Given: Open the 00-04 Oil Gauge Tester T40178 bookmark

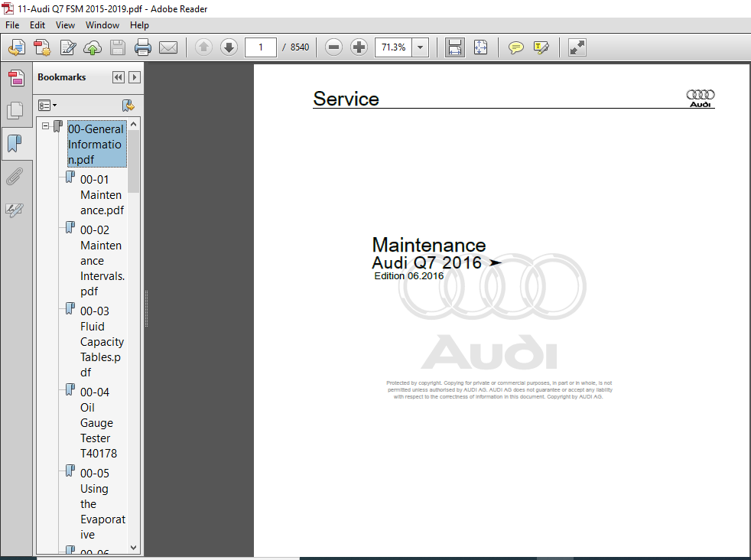Looking at the screenshot, I should [99, 422].
